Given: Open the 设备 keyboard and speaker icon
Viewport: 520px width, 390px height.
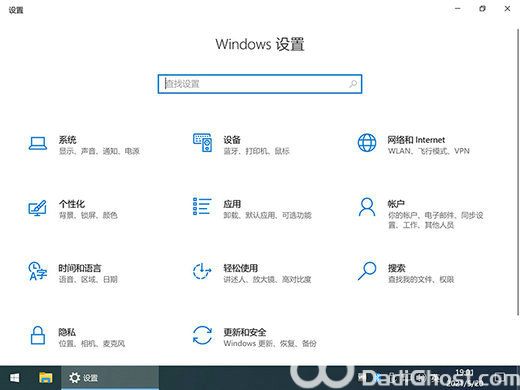Looking at the screenshot, I should (x=202, y=143).
